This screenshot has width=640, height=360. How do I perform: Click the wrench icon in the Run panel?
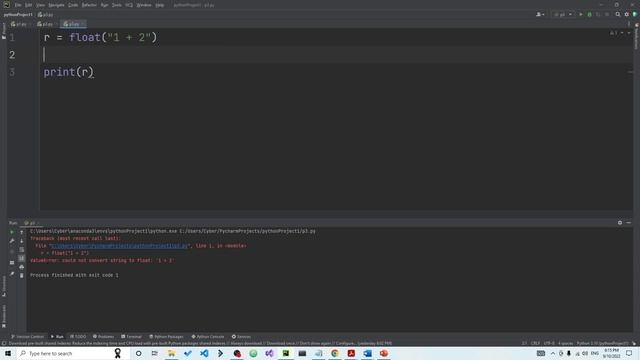tap(12, 241)
